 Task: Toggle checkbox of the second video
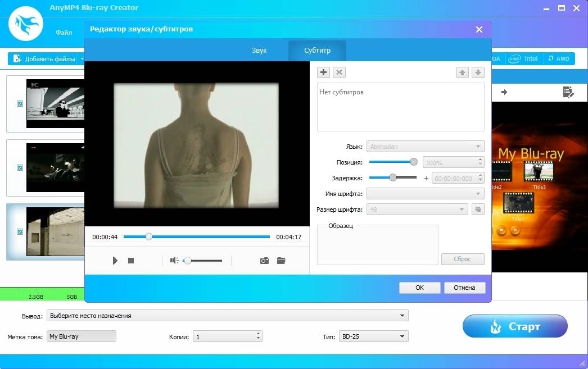20,168
